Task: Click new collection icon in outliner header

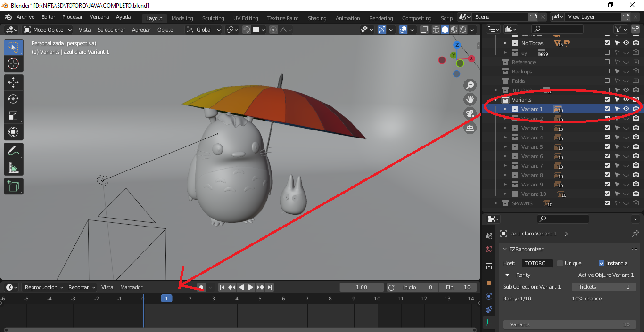Action: [636, 29]
